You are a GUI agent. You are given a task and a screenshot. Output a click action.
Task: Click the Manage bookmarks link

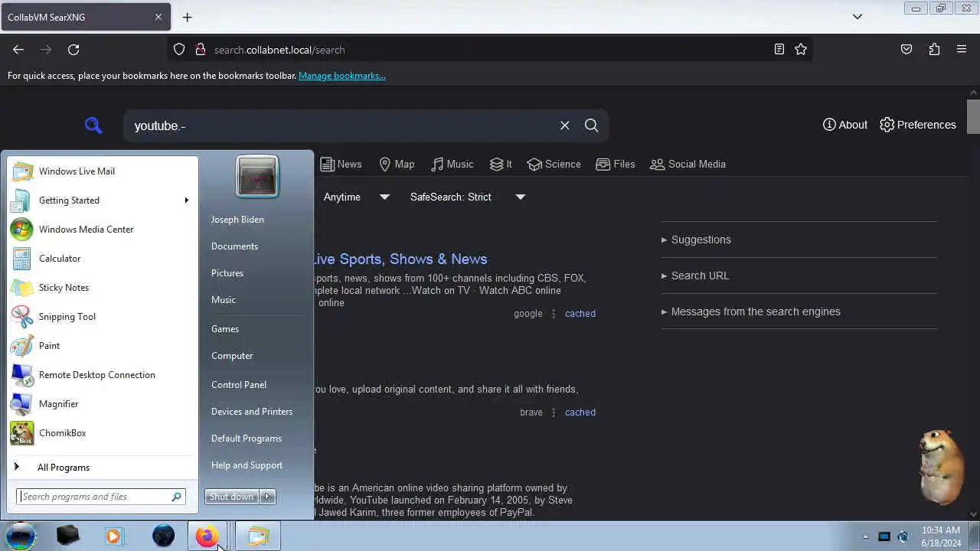point(341,76)
